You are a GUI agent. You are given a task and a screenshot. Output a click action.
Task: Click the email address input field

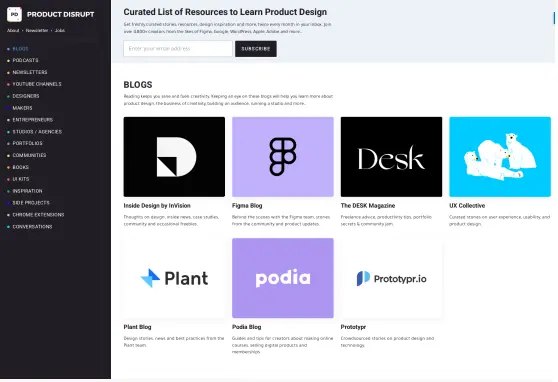tap(178, 48)
